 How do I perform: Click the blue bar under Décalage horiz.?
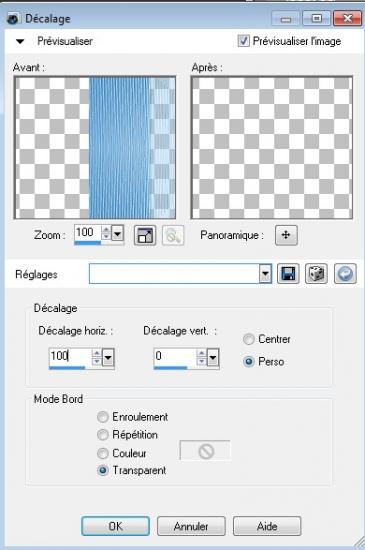pos(67,368)
